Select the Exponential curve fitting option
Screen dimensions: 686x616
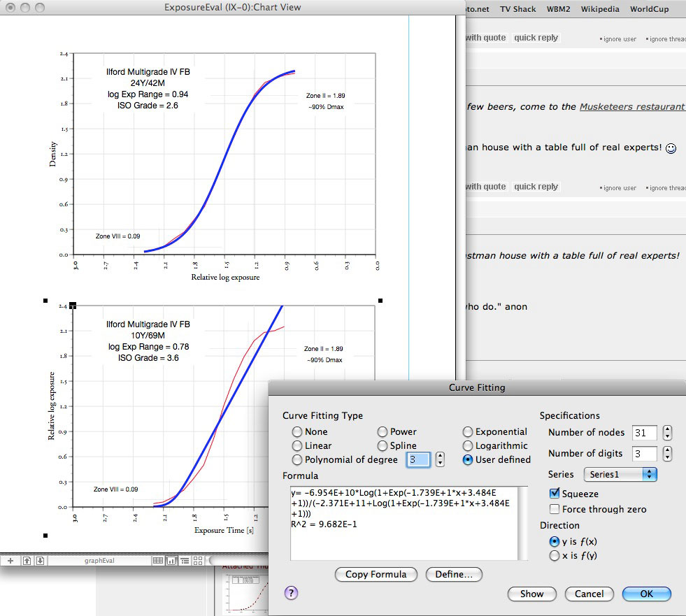468,432
